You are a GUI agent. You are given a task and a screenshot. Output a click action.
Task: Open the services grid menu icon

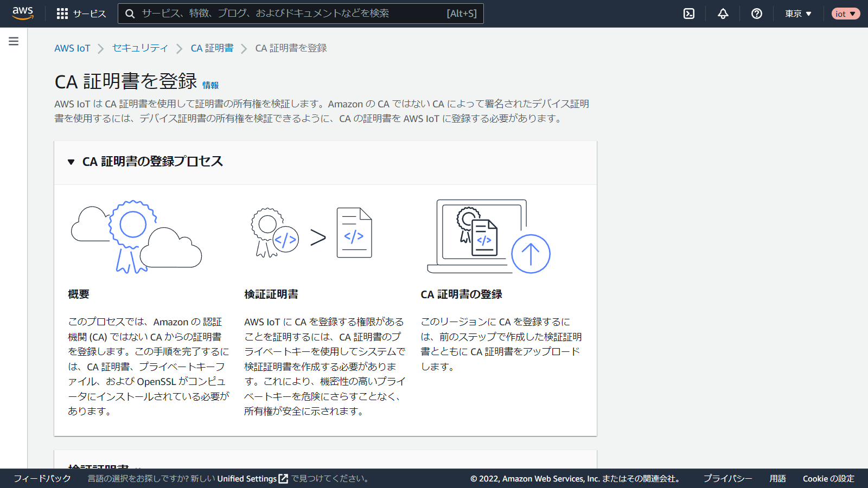pyautogui.click(x=62, y=14)
